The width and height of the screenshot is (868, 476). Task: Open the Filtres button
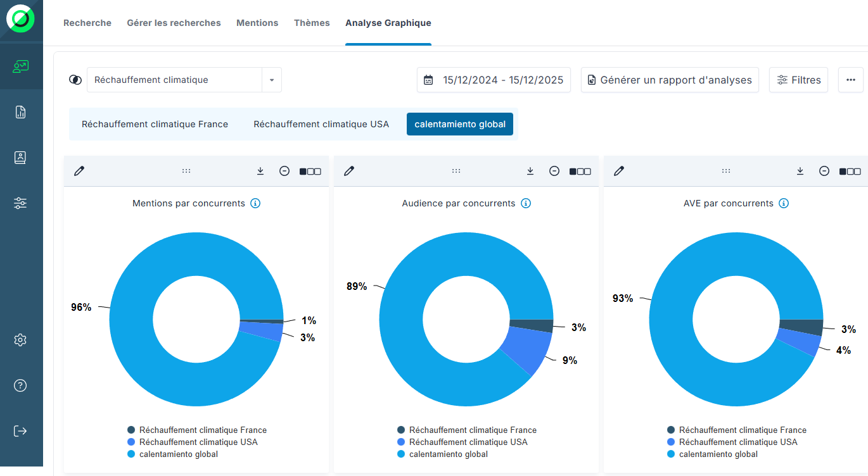click(x=798, y=80)
